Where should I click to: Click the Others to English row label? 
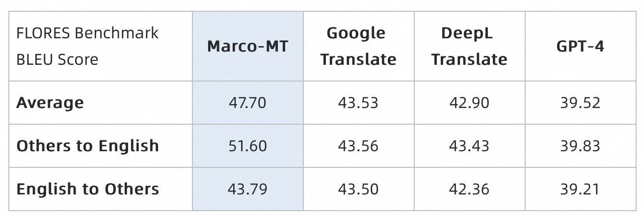[88, 146]
